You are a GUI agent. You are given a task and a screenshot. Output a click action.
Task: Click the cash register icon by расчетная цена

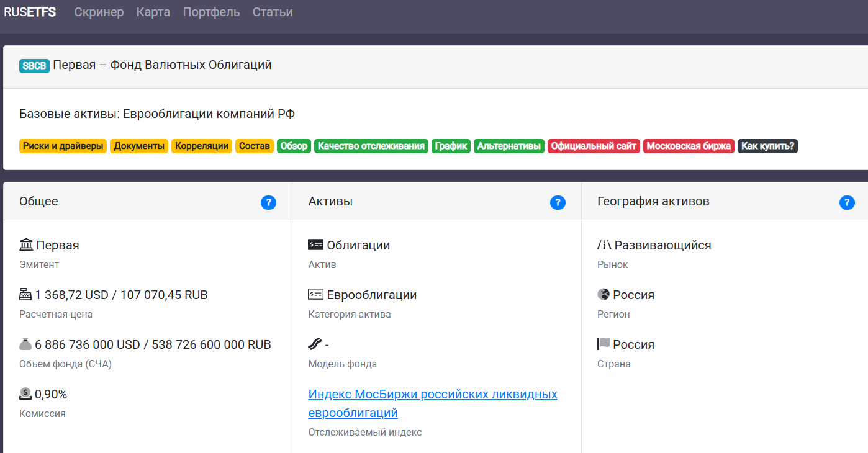(x=25, y=295)
